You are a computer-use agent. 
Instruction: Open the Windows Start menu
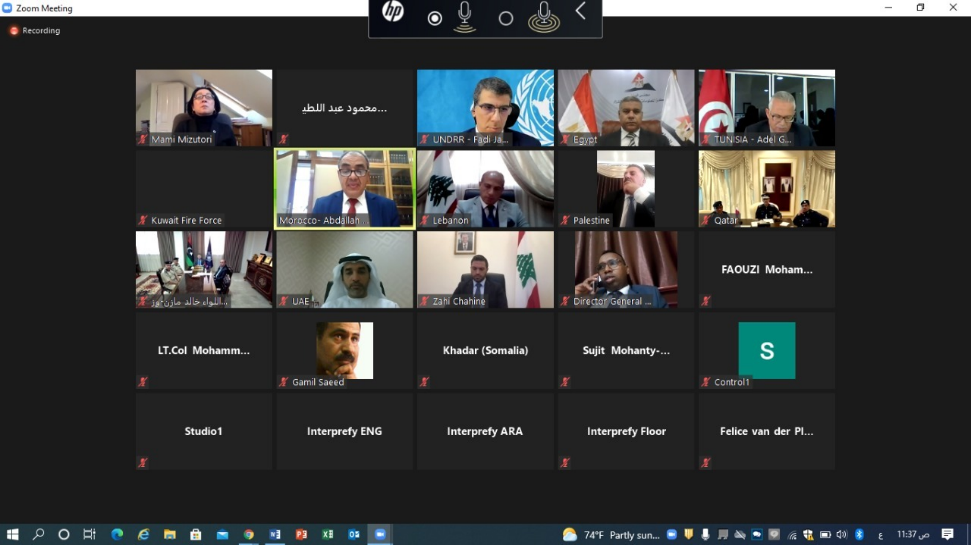click(13, 535)
